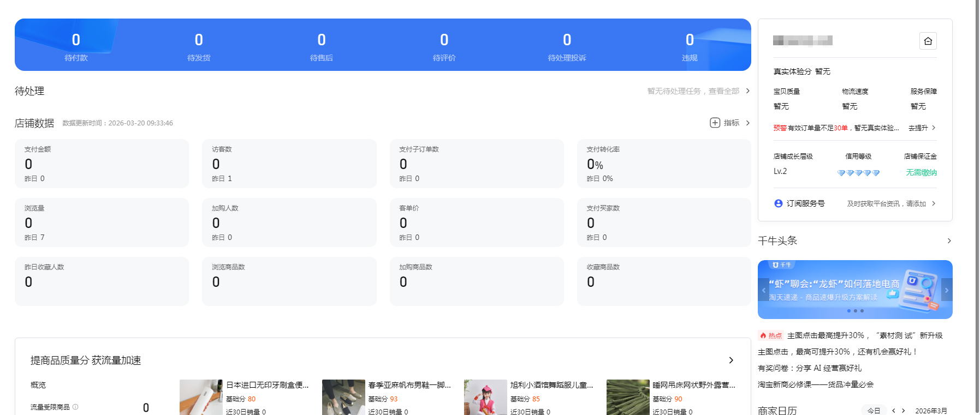Click the 店铺成长层级 Lv.2 value
980x415 pixels.
[x=780, y=171]
